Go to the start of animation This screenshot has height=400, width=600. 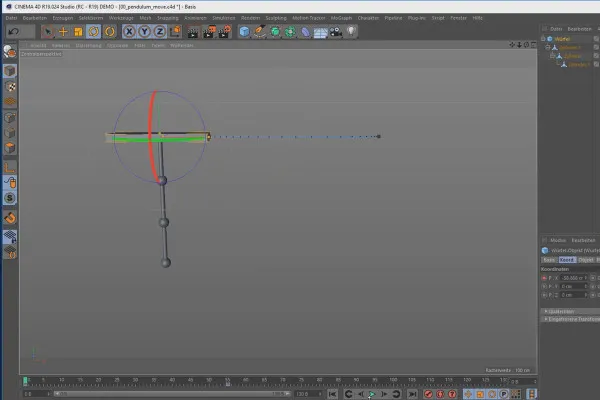[x=333, y=394]
